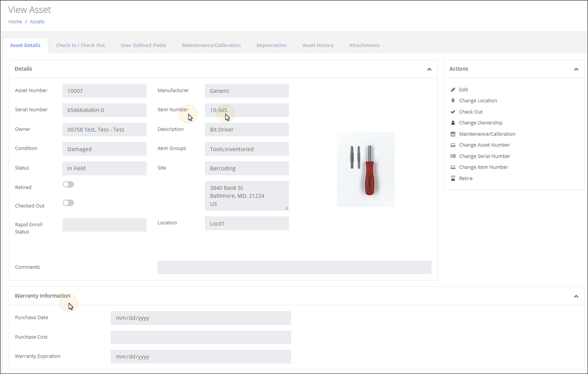Click the Check Out action link text
588x374 pixels.
[x=471, y=112]
